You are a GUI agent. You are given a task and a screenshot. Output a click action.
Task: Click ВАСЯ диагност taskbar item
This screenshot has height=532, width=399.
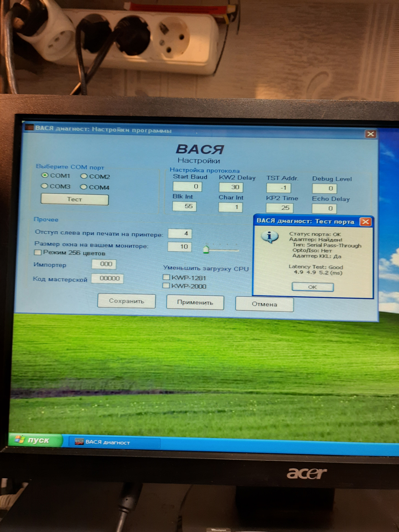[114, 442]
